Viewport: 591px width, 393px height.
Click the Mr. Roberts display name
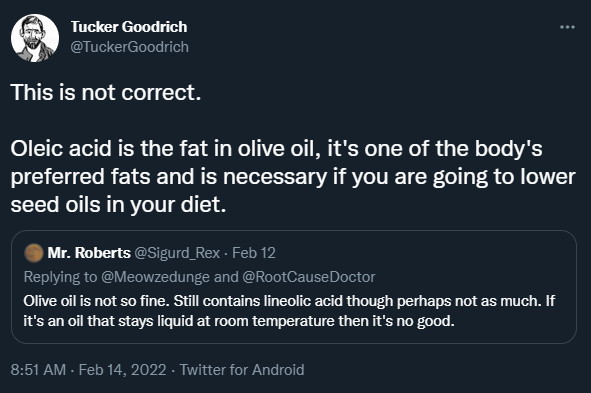pos(89,253)
